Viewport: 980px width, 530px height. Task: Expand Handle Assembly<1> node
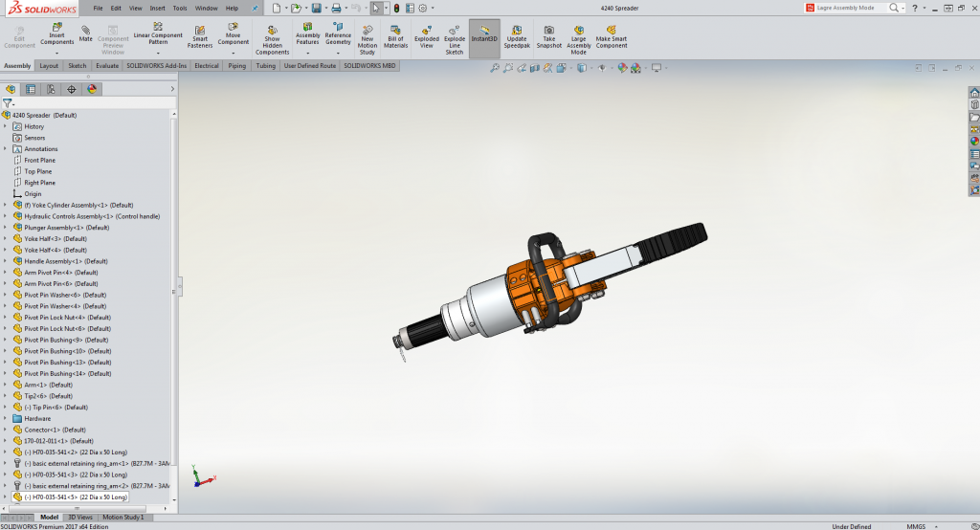[5, 261]
